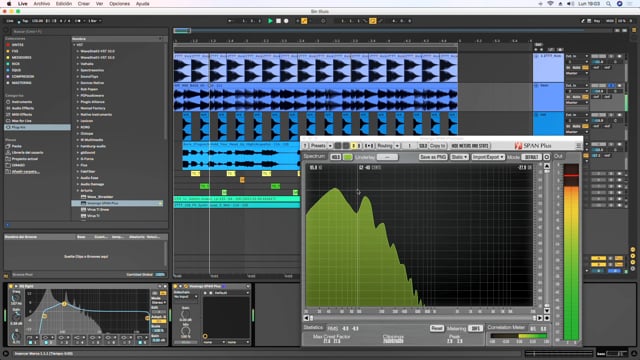Click the left arrow of SPAN horizontal scrollbar
640x360 pixels.
[307, 318]
